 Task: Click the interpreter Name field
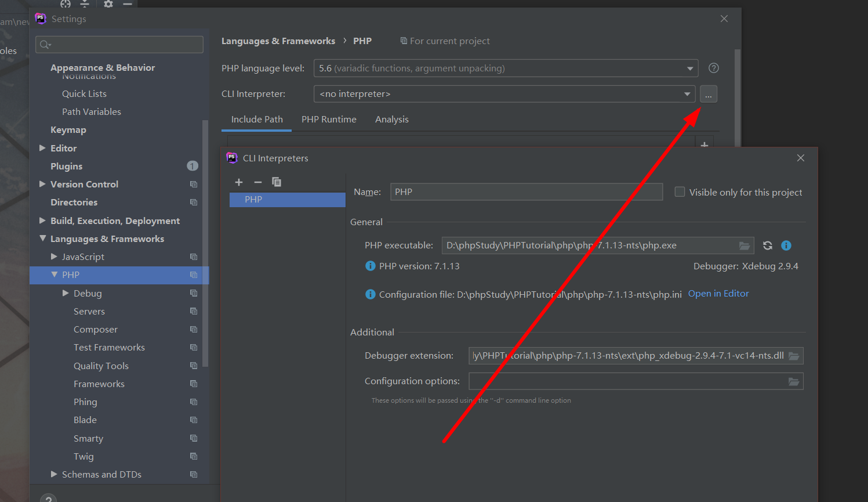pyautogui.click(x=526, y=192)
